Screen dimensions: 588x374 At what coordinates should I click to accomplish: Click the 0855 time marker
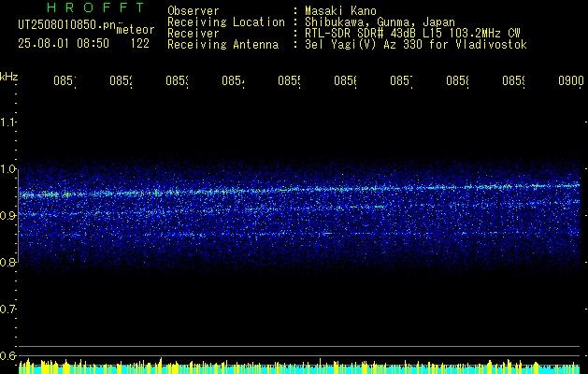pyautogui.click(x=289, y=80)
